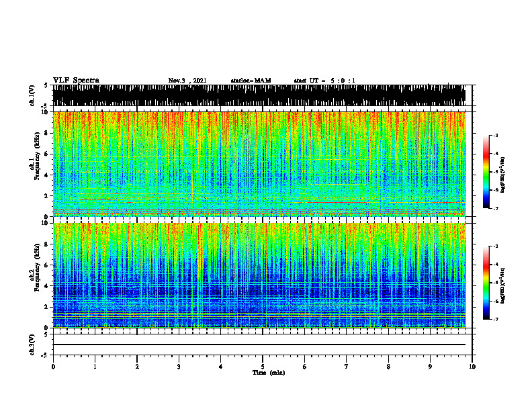This screenshot has width=532, height=411.
Task: Click the "-3" label on ch.1 color bar
Action: coord(495,135)
